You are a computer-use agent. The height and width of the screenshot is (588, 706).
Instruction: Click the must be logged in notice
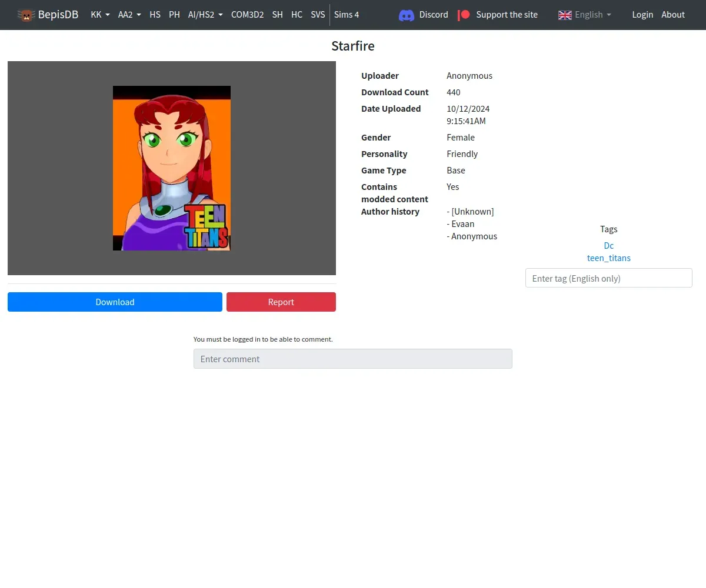pyautogui.click(x=263, y=339)
